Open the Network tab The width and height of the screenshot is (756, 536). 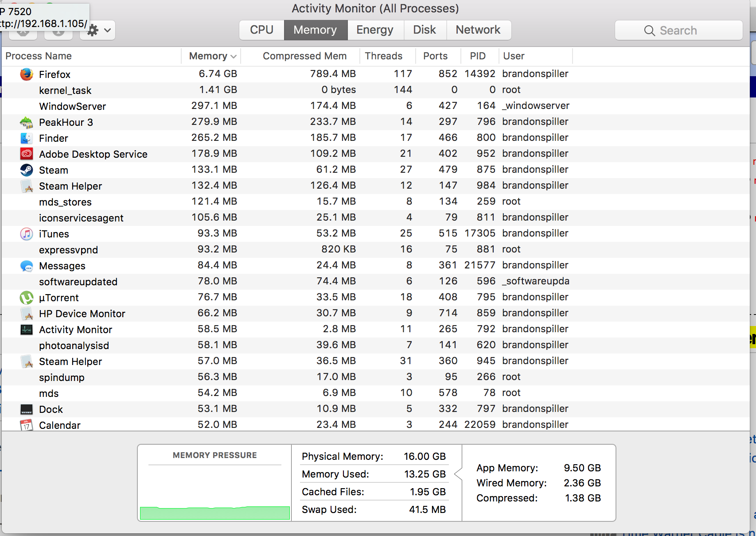[x=478, y=30]
